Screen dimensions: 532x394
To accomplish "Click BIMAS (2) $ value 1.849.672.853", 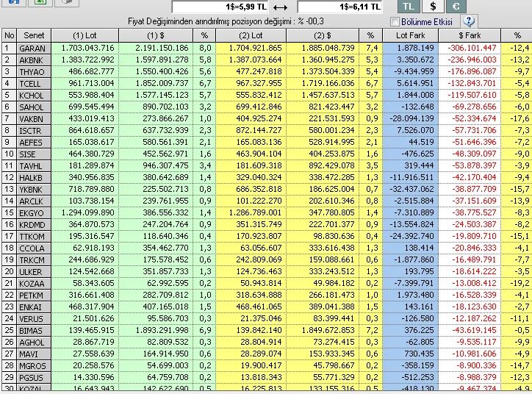I will point(328,330).
